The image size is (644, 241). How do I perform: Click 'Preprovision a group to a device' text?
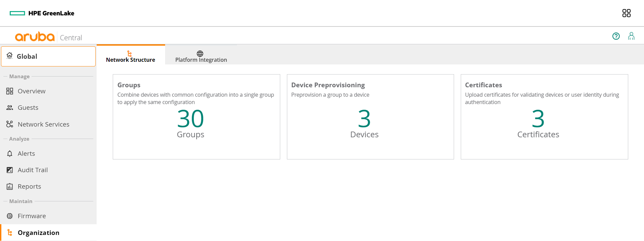[x=330, y=95]
